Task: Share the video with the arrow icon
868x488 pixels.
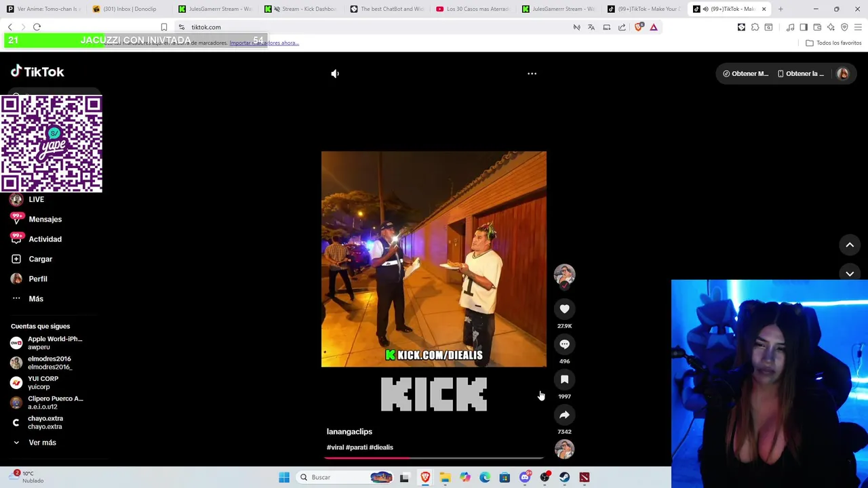Action: [x=564, y=415]
